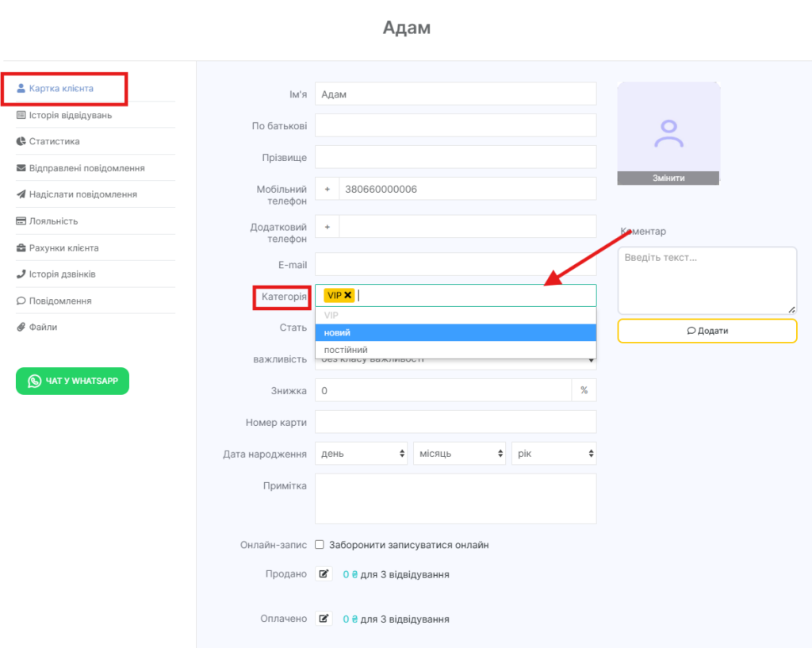
Task: Click the plus prefix of Додатковий телефон
Action: 327,227
